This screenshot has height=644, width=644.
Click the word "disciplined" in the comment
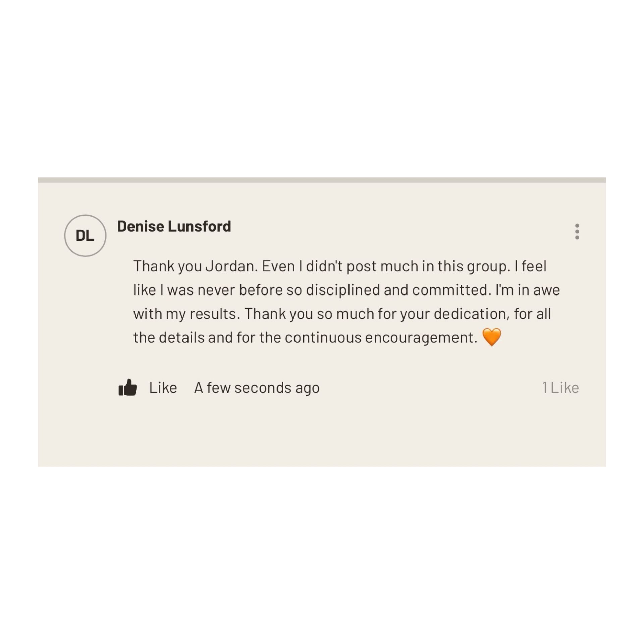tap(343, 290)
